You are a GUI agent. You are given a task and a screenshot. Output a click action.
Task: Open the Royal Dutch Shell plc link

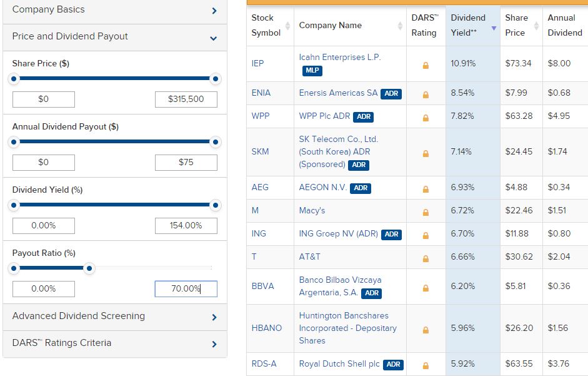click(339, 364)
